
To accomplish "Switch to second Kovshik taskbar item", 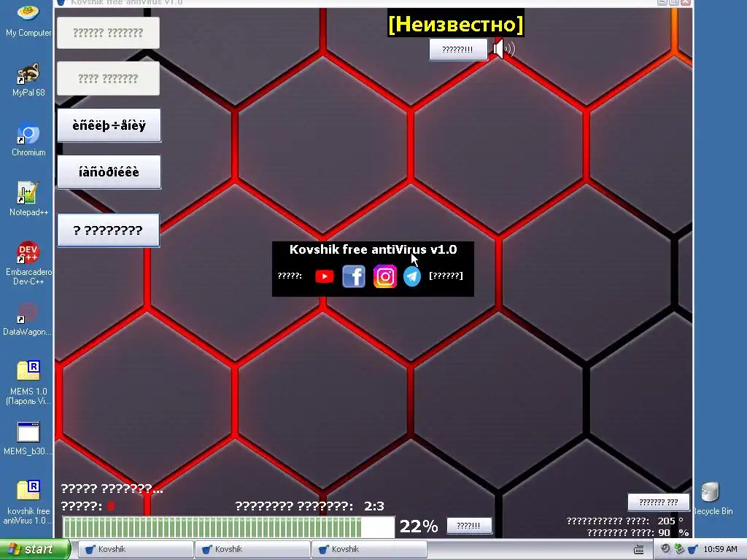I will [252, 550].
